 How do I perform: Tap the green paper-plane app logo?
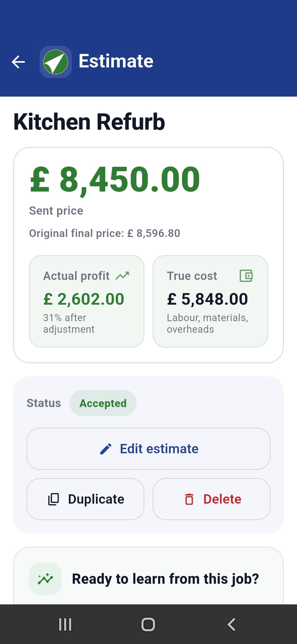(56, 62)
